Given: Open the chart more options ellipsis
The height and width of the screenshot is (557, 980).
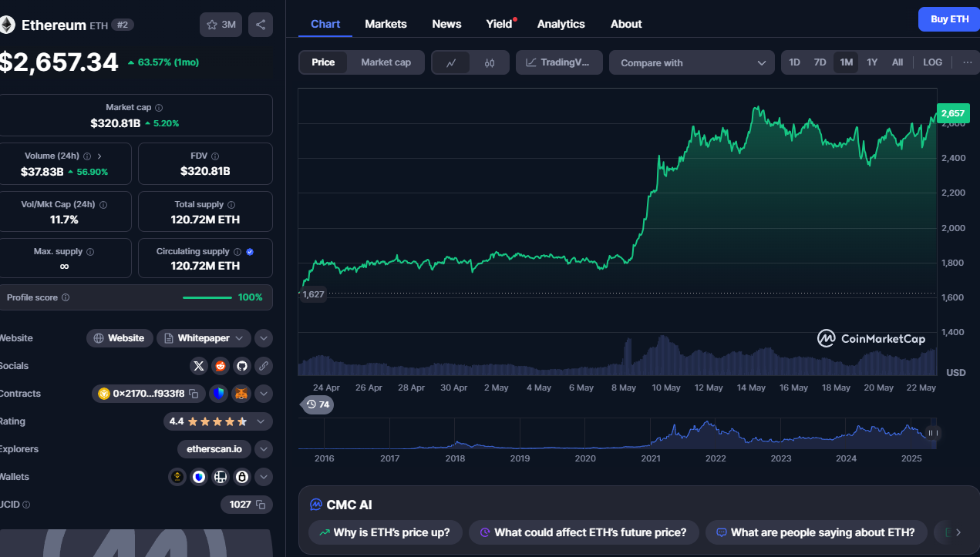Looking at the screenshot, I should (x=968, y=62).
